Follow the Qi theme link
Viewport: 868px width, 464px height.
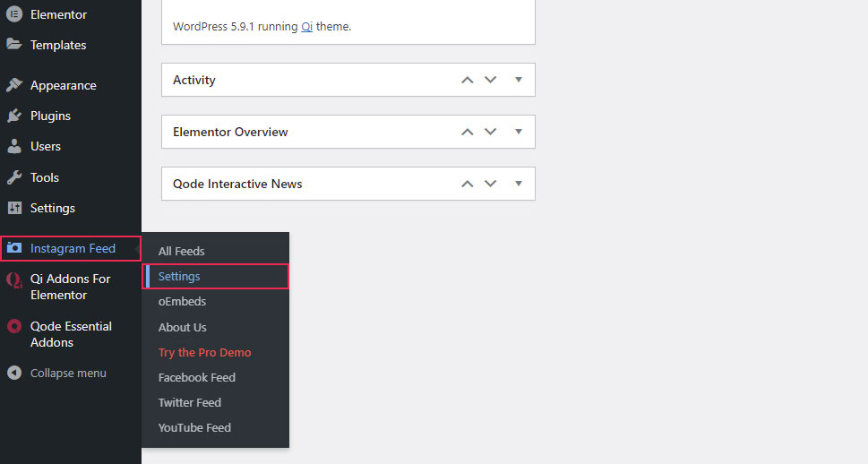(x=306, y=27)
